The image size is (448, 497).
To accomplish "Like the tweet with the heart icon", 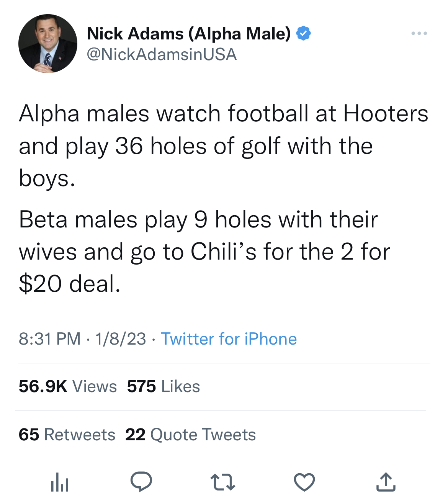I will 304,482.
